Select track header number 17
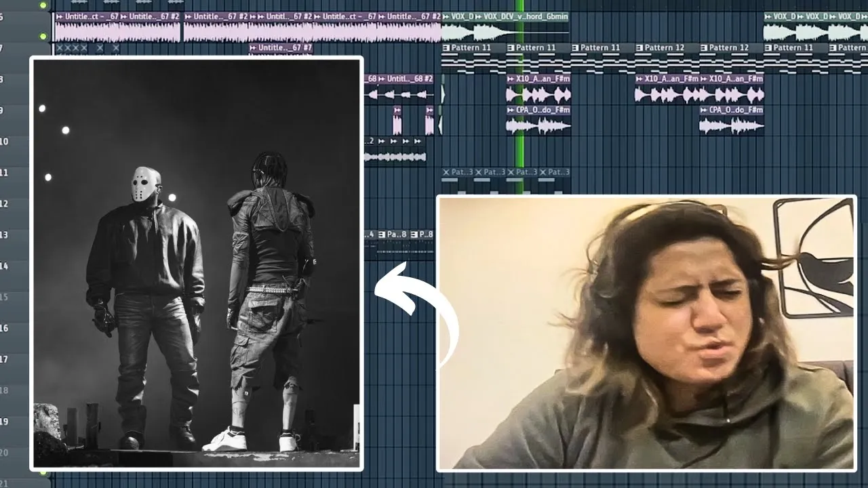The width and height of the screenshot is (868, 488). click(x=4, y=360)
